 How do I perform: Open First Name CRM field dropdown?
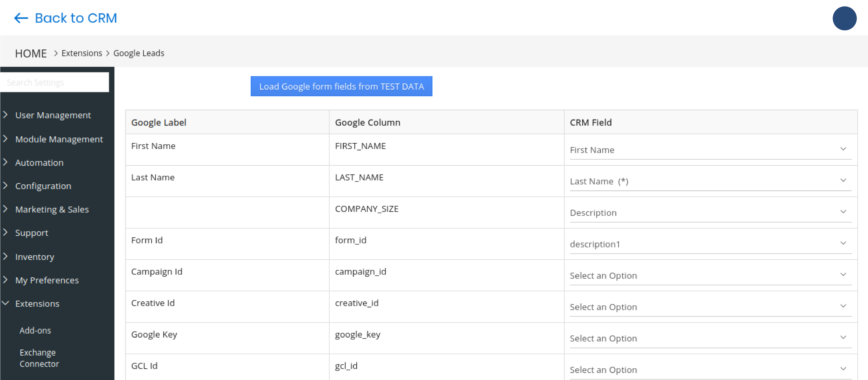[x=710, y=150]
